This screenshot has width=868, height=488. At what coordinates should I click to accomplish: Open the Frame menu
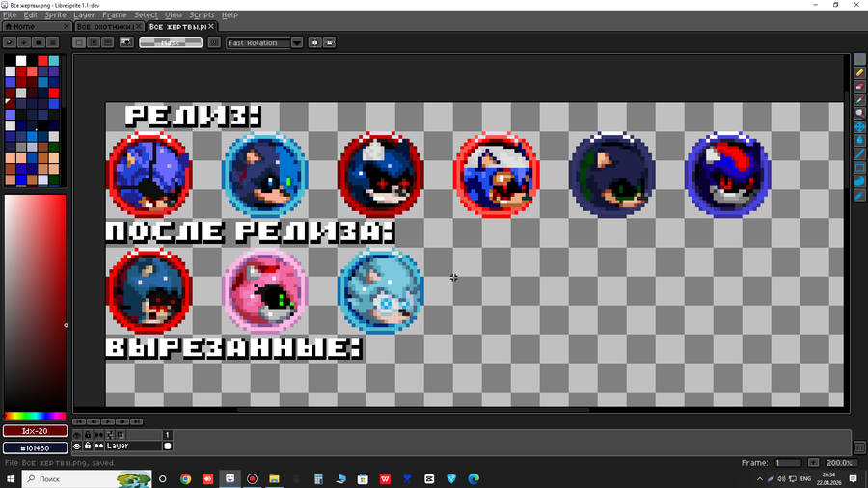[115, 14]
